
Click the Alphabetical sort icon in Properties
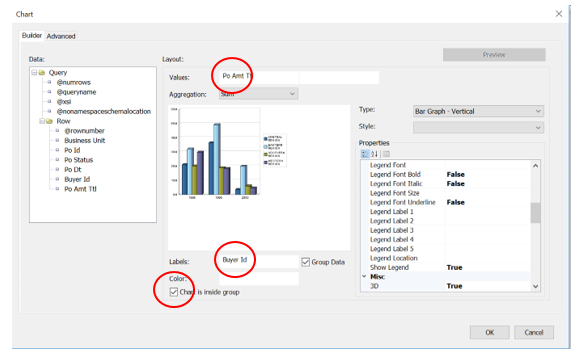pyautogui.click(x=374, y=154)
